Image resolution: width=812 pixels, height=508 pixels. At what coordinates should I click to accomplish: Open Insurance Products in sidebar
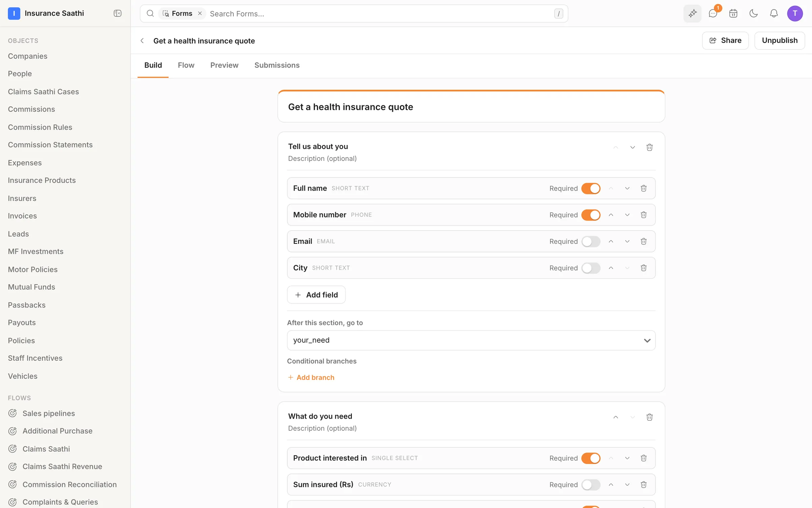click(x=42, y=180)
